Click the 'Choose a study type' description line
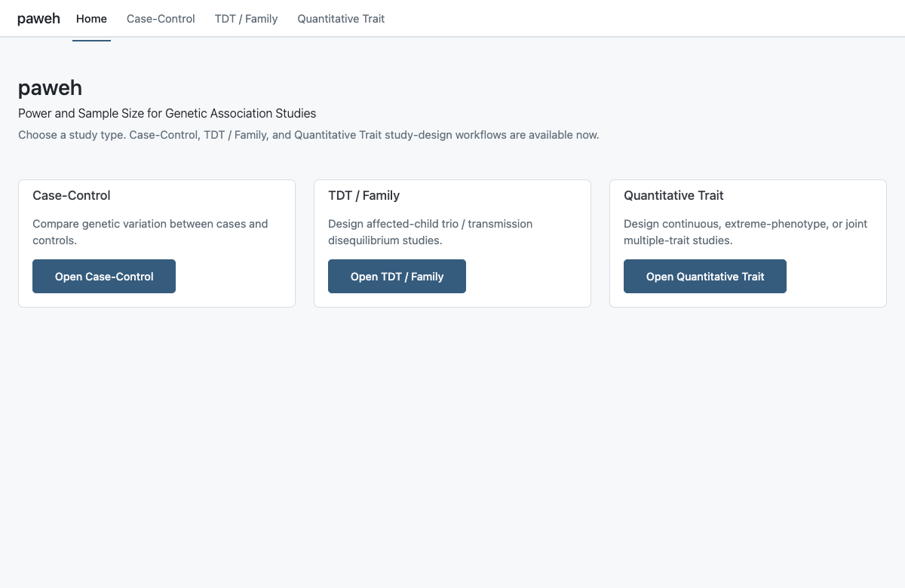 point(308,135)
